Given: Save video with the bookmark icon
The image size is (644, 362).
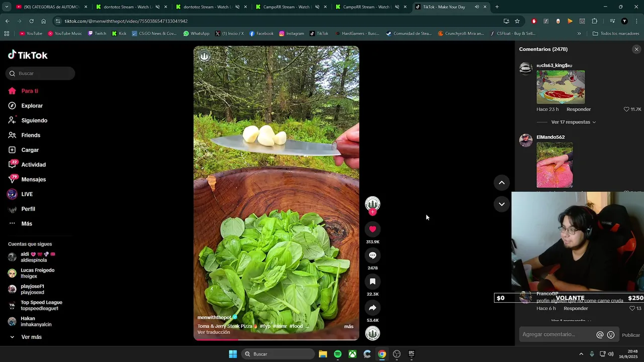Looking at the screenshot, I should (372, 282).
